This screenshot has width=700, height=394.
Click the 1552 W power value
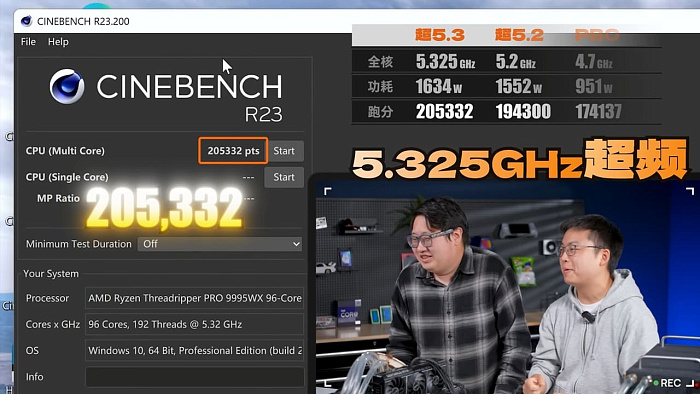click(518, 87)
